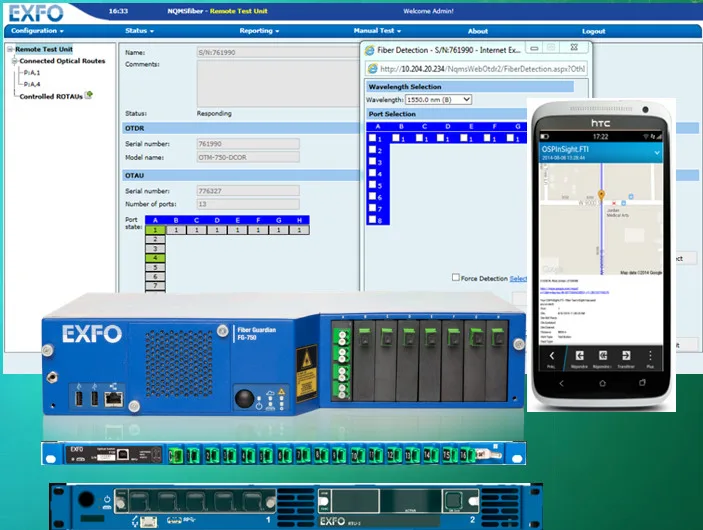Open the About menu item

477,31
